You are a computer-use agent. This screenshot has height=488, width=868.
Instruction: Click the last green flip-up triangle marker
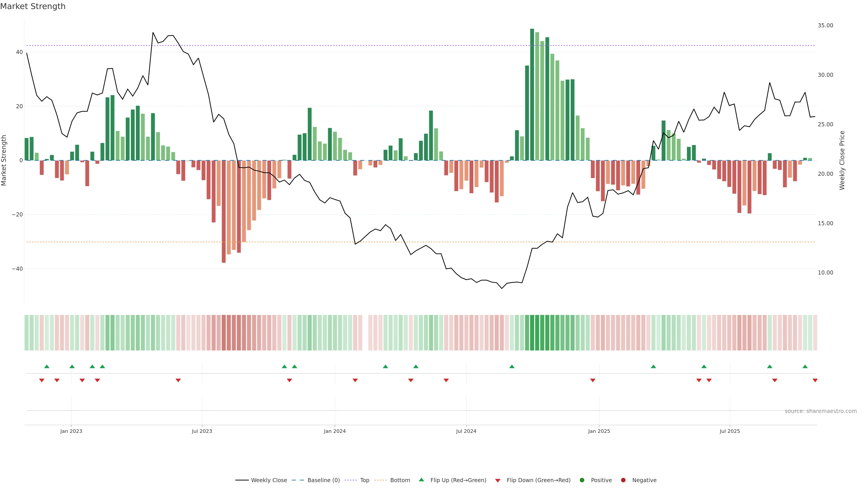[x=805, y=366]
